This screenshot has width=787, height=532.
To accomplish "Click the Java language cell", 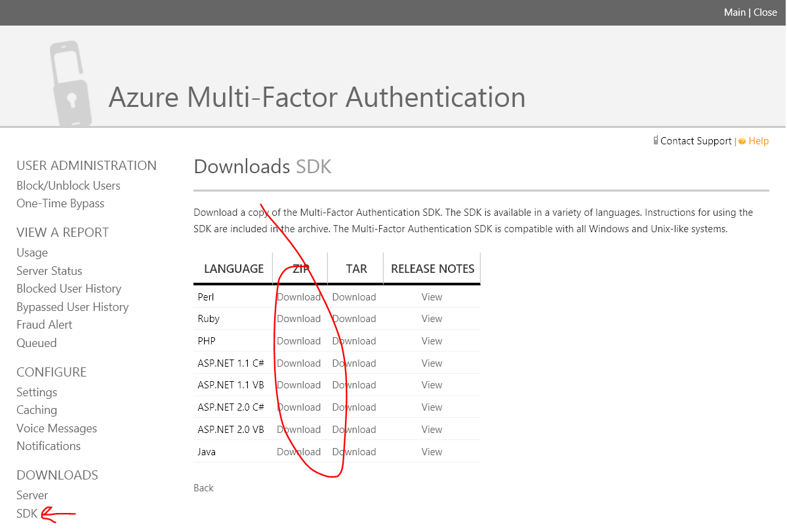I will coord(207,452).
